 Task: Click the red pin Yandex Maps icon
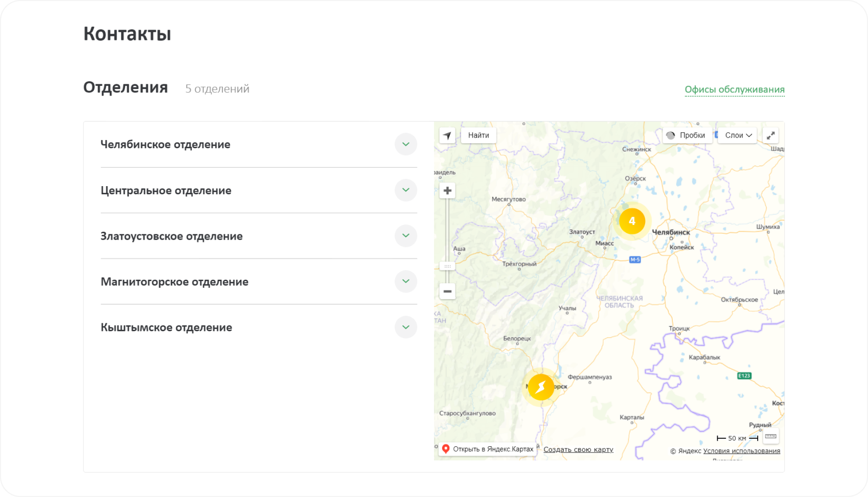click(x=446, y=449)
